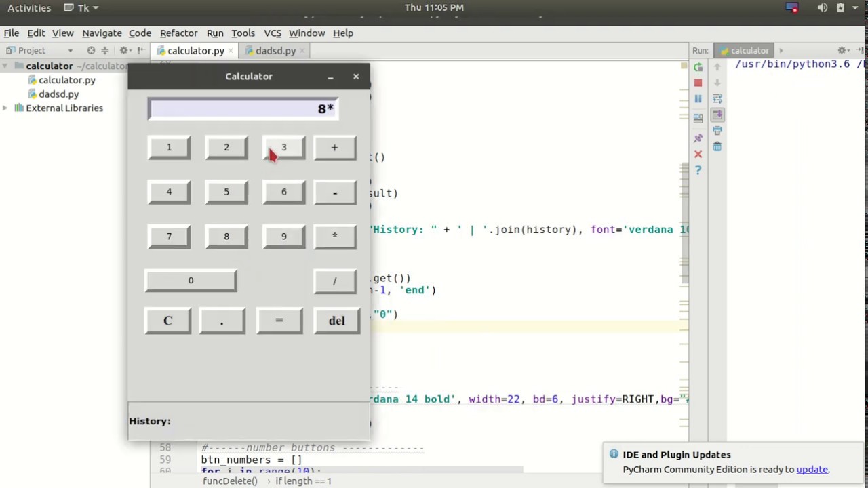Click the update link in notification
The width and height of the screenshot is (868, 488).
[x=812, y=469]
